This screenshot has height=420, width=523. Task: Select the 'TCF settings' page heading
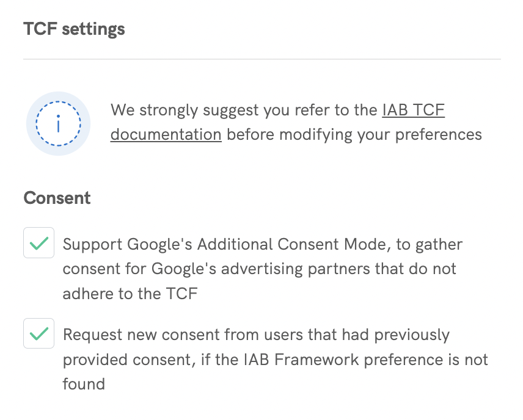pos(73,28)
